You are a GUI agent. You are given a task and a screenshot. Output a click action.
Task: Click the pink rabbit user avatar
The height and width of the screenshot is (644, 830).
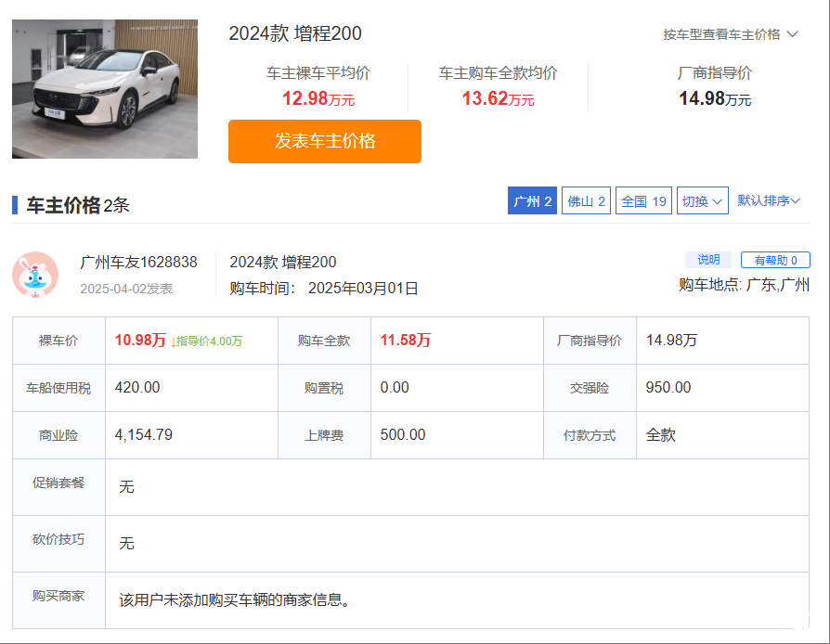pos(35,275)
